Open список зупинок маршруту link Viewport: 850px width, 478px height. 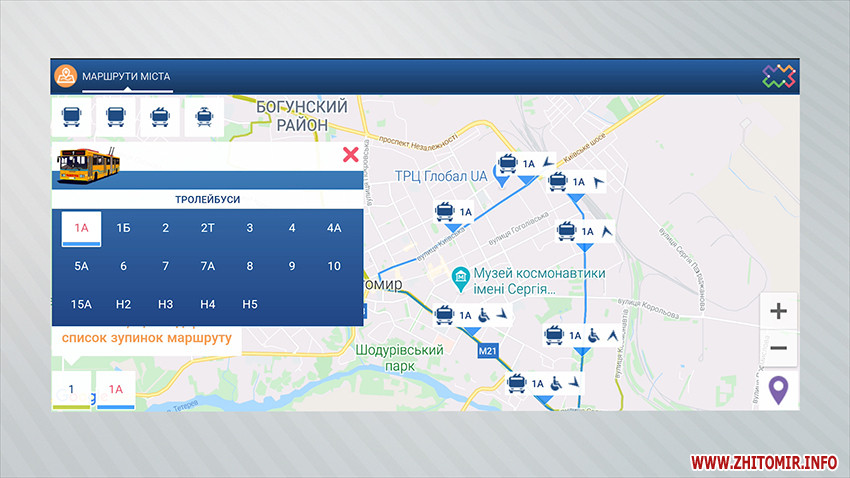[146, 338]
